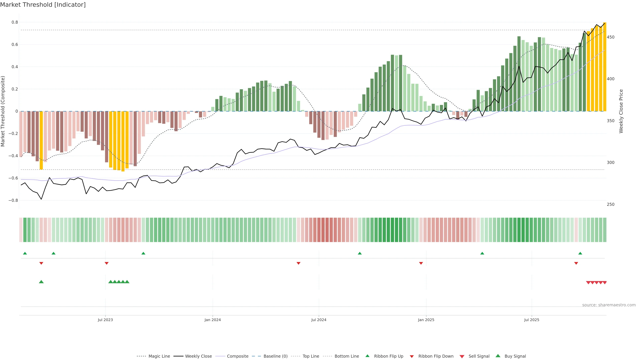
Task: Click the ribbon flip up marker after Jul 2024
Action: pos(360,253)
